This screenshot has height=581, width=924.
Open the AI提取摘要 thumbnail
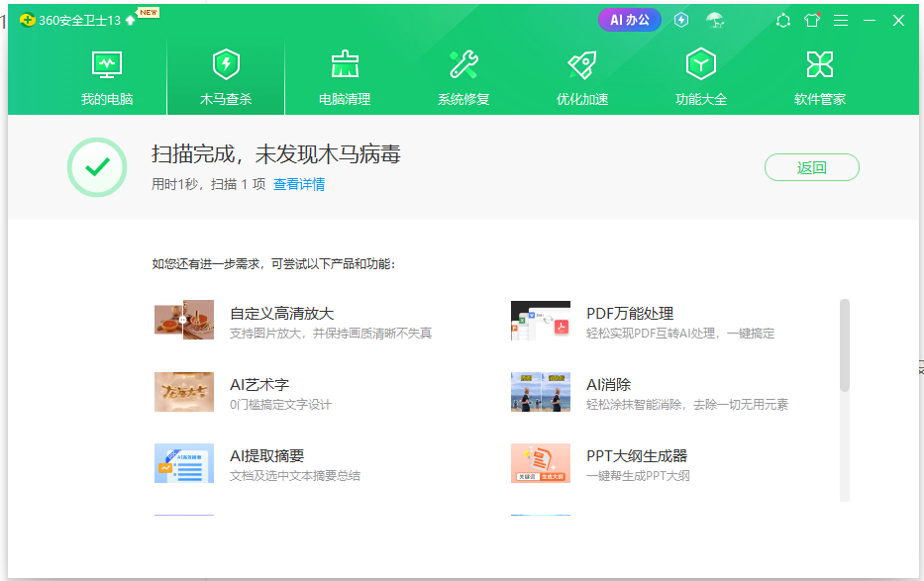[x=184, y=462]
